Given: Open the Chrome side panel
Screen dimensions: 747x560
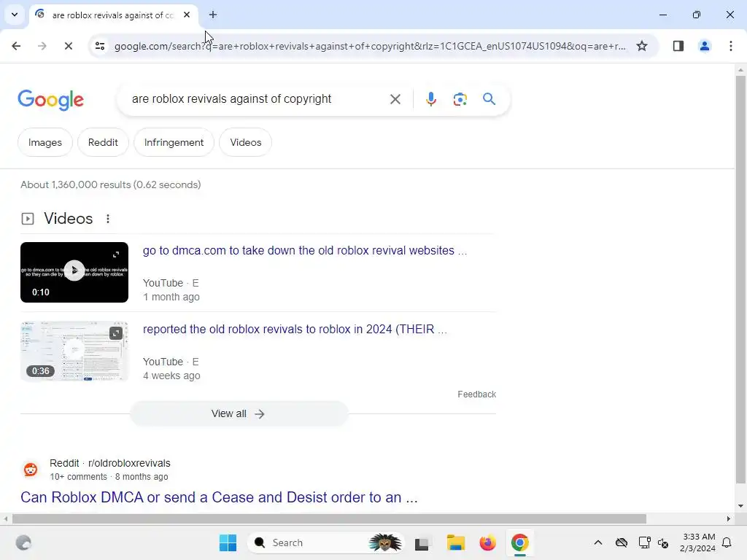Looking at the screenshot, I should pos(678,46).
